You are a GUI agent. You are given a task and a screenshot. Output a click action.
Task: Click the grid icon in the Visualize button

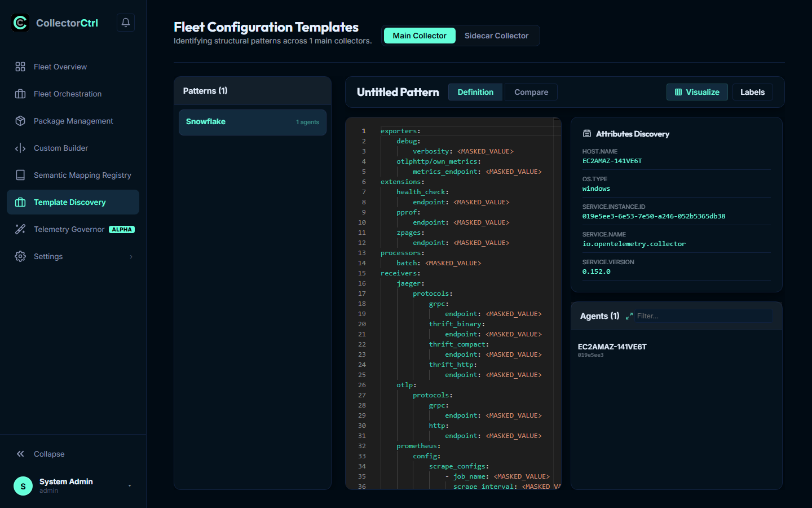(x=678, y=92)
